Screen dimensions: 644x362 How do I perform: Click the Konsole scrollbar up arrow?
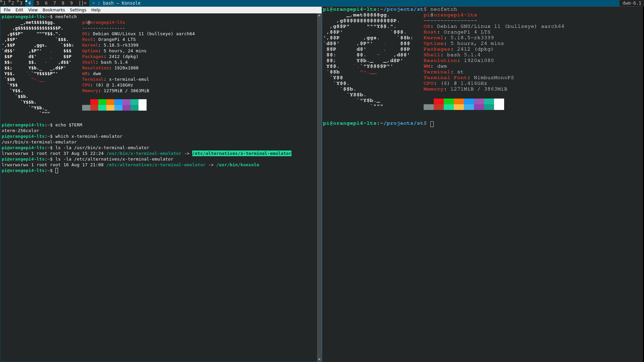[319, 16]
